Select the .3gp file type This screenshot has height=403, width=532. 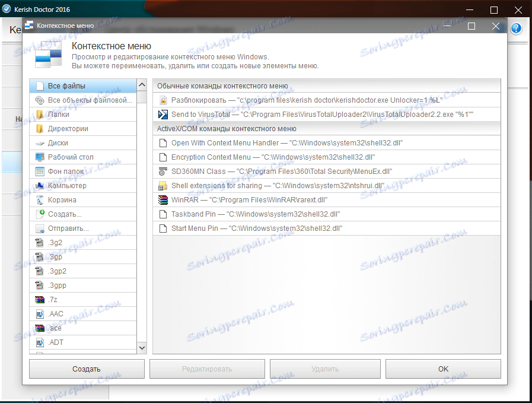[x=83, y=257]
